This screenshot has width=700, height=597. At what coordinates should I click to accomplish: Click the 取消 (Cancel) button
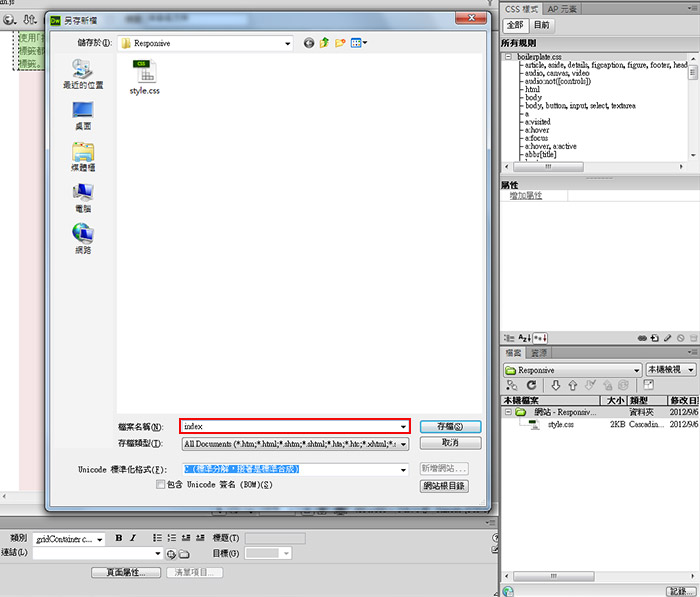[x=450, y=443]
